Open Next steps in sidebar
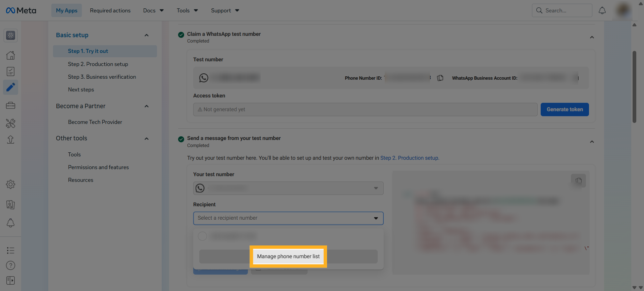The height and width of the screenshot is (291, 644). coord(81,89)
